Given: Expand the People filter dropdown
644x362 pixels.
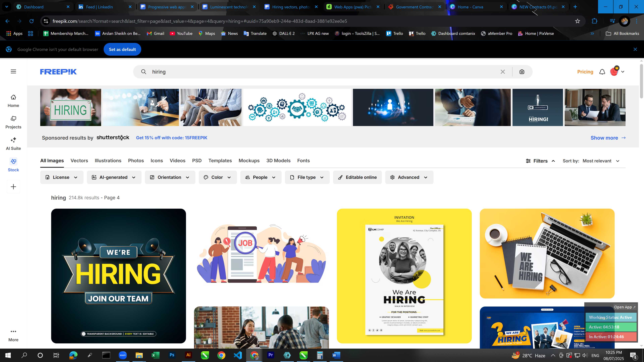Looking at the screenshot, I should pyautogui.click(x=261, y=177).
